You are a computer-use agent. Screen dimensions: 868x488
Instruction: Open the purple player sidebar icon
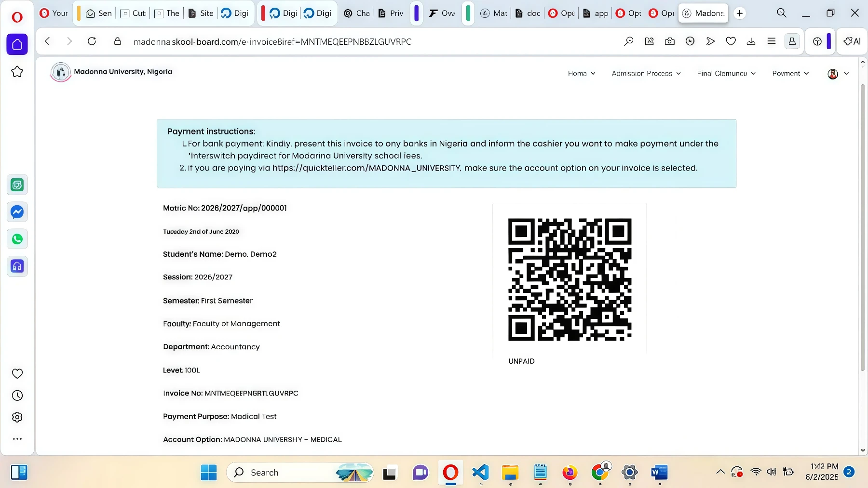click(x=17, y=266)
